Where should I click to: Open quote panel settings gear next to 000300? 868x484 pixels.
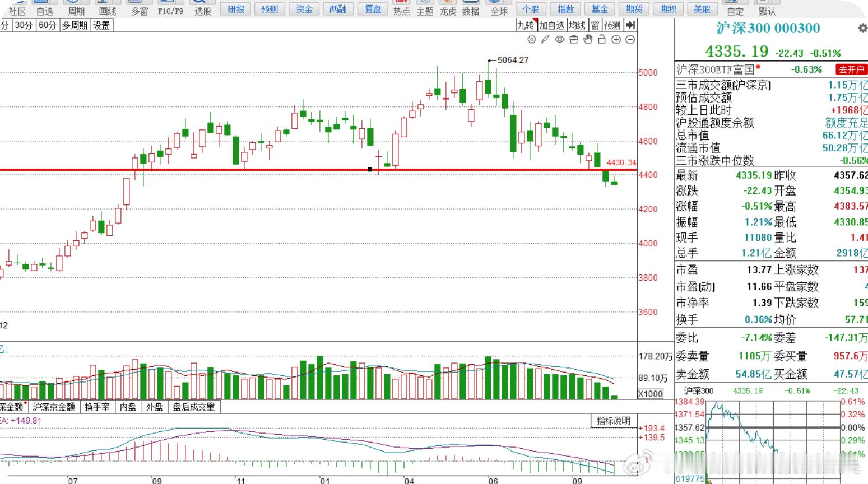tap(862, 28)
